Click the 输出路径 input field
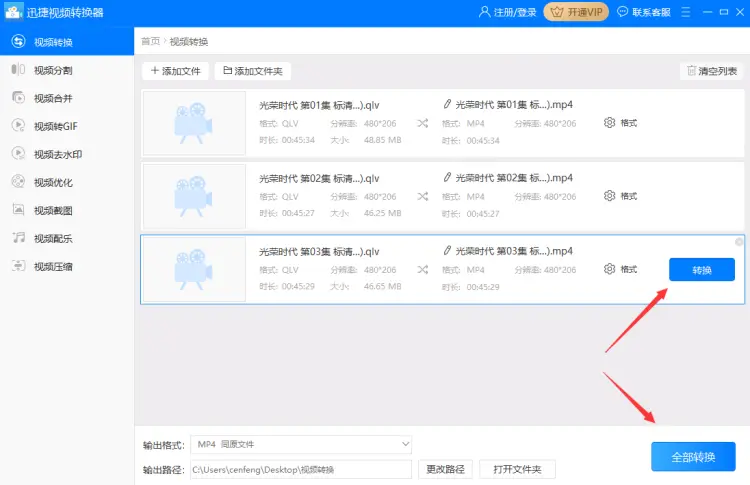Image resolution: width=750 pixels, height=485 pixels. pyautogui.click(x=301, y=469)
